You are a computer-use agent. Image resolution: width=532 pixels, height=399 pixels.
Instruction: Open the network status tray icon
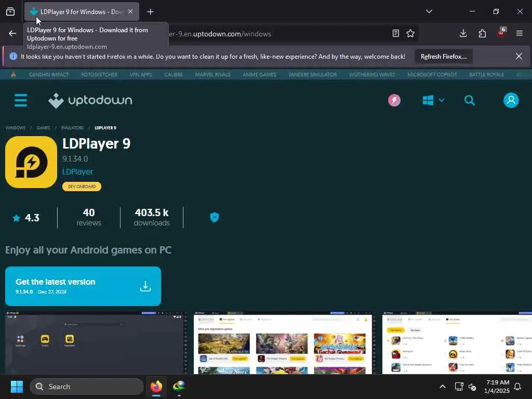(x=459, y=387)
